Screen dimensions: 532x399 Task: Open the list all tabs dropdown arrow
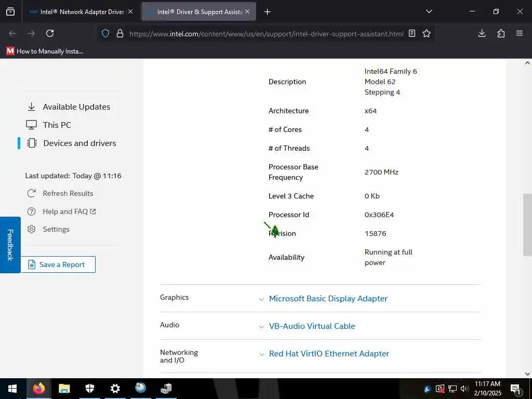[x=429, y=11]
